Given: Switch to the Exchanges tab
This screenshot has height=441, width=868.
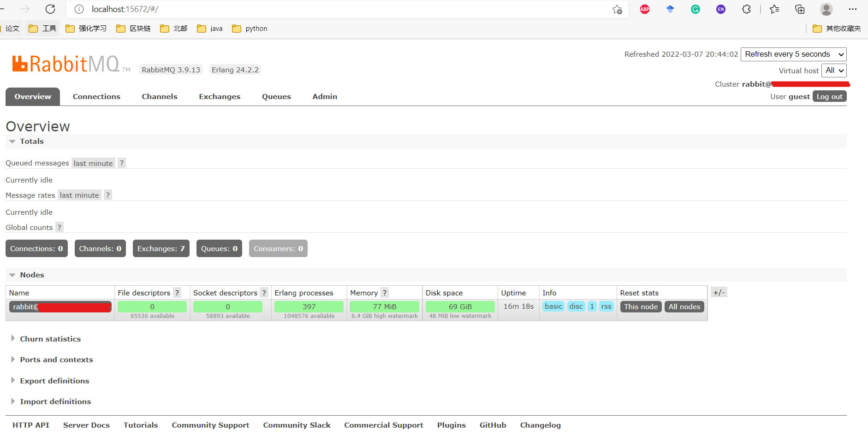Looking at the screenshot, I should click(220, 97).
